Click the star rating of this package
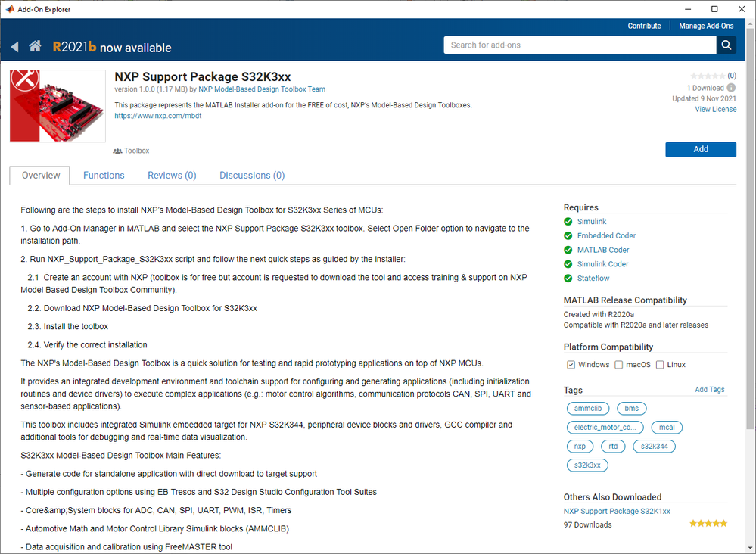 (x=708, y=76)
